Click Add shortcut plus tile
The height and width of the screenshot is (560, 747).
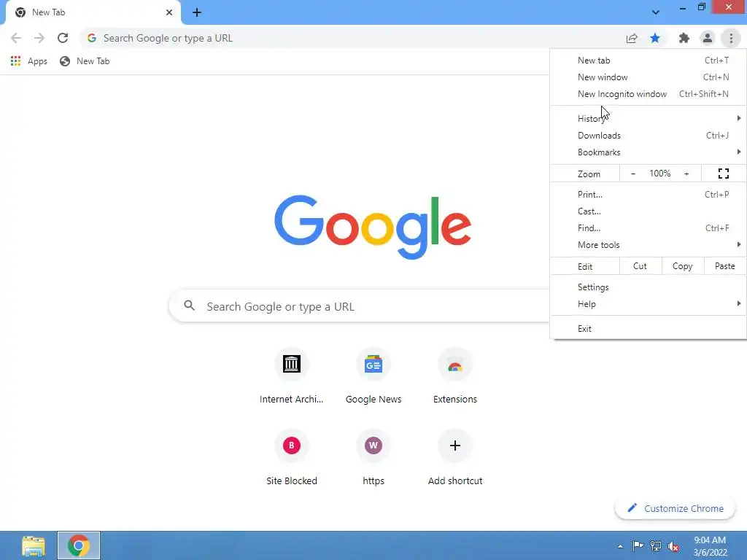tap(455, 459)
